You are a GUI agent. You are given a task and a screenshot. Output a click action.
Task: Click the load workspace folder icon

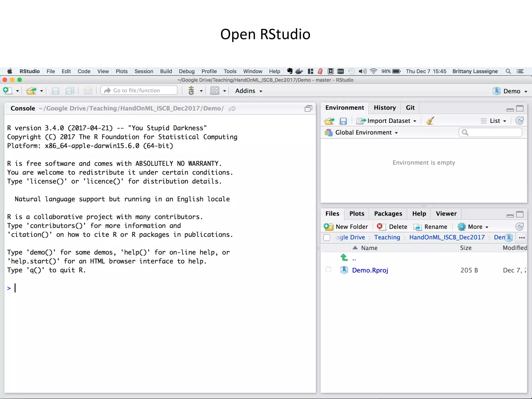(329, 121)
